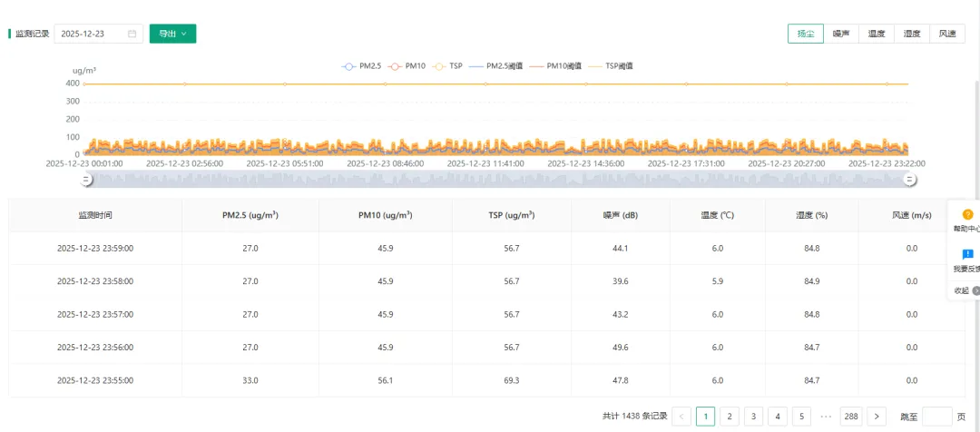The image size is (980, 432).
Task: Go to page 288
Action: tap(850, 417)
